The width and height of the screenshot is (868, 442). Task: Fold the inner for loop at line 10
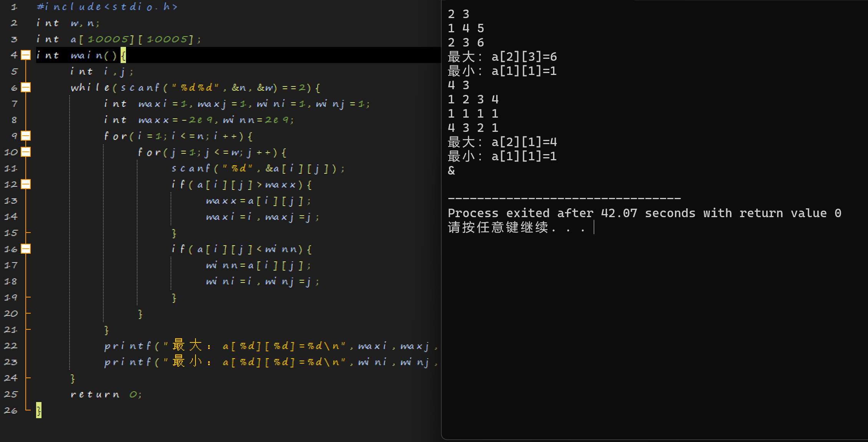(25, 152)
